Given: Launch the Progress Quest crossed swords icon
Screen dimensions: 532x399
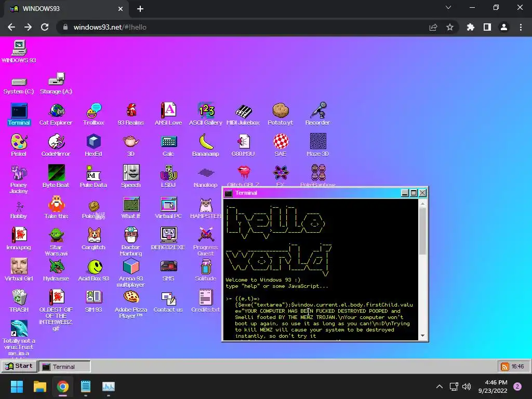Looking at the screenshot, I should [206, 235].
